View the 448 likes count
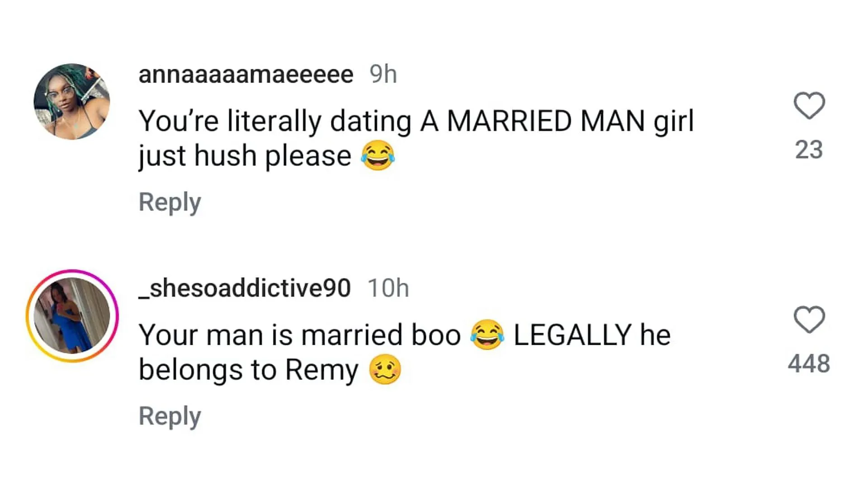The width and height of the screenshot is (868, 488). pos(809,364)
